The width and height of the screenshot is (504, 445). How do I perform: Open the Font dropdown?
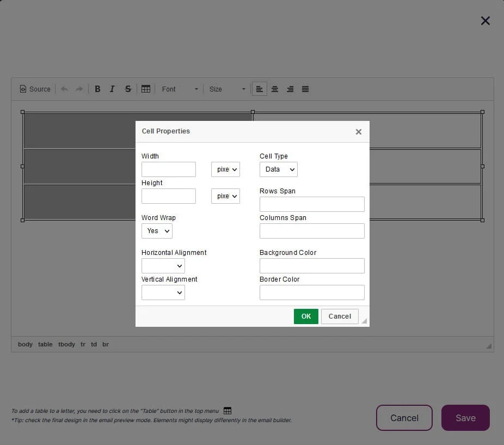[x=180, y=89]
